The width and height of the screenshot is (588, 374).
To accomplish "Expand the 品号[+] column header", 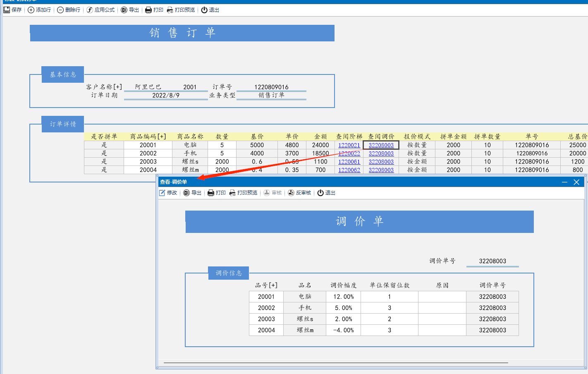I will (266, 285).
